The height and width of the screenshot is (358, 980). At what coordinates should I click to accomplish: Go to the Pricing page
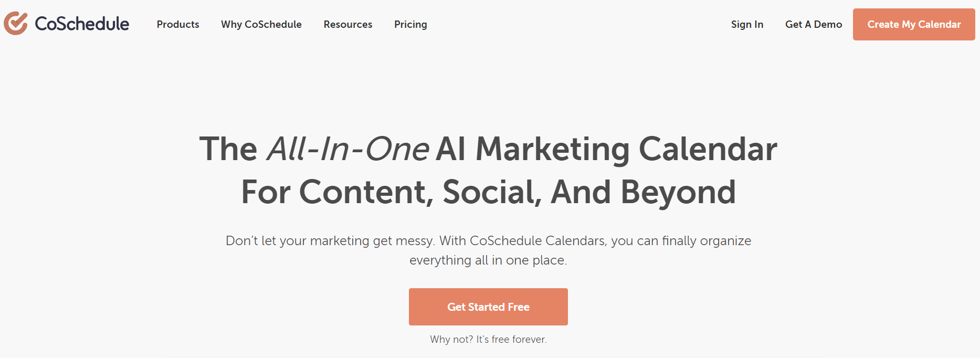(x=410, y=24)
